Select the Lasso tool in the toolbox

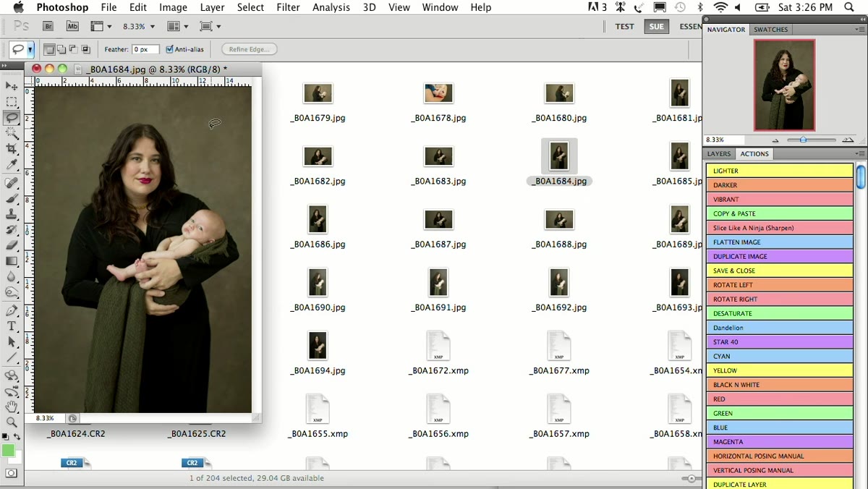pos(12,117)
